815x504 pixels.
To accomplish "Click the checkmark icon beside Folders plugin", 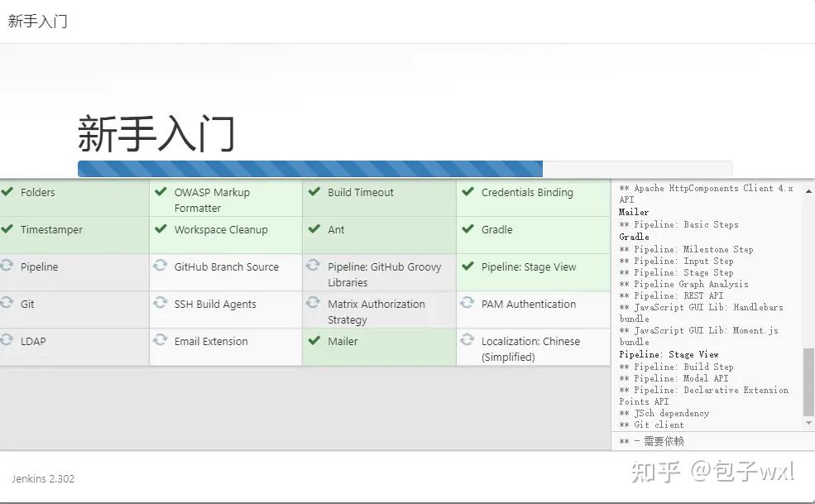I will click(8, 192).
